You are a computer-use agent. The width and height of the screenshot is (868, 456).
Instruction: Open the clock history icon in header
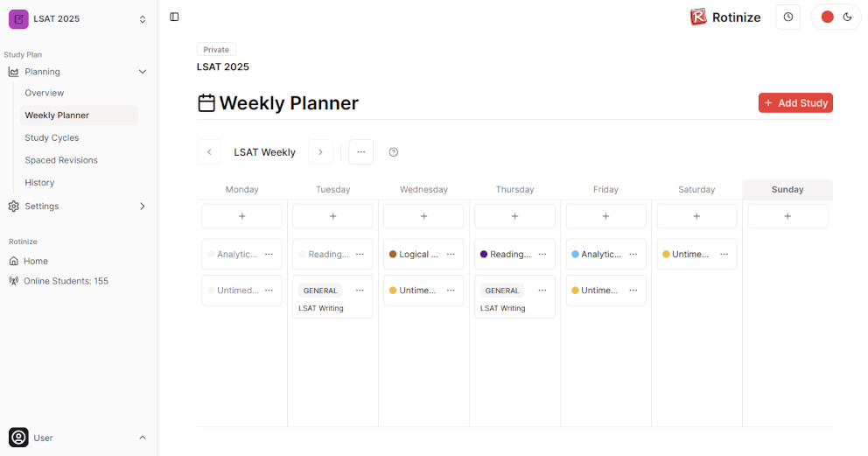click(787, 18)
